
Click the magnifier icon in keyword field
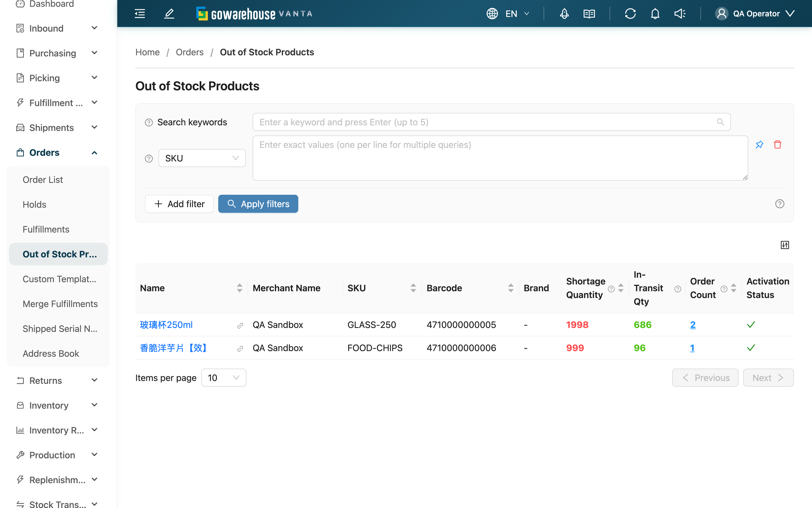(x=720, y=122)
